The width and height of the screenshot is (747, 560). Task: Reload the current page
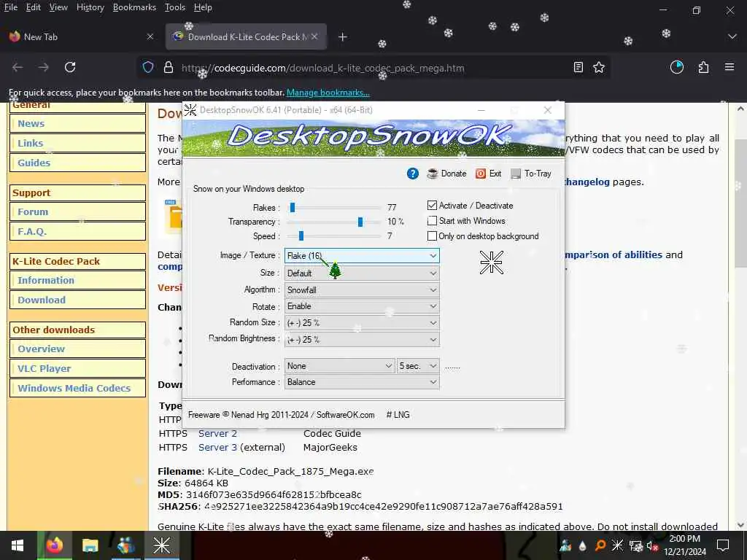[x=70, y=68]
